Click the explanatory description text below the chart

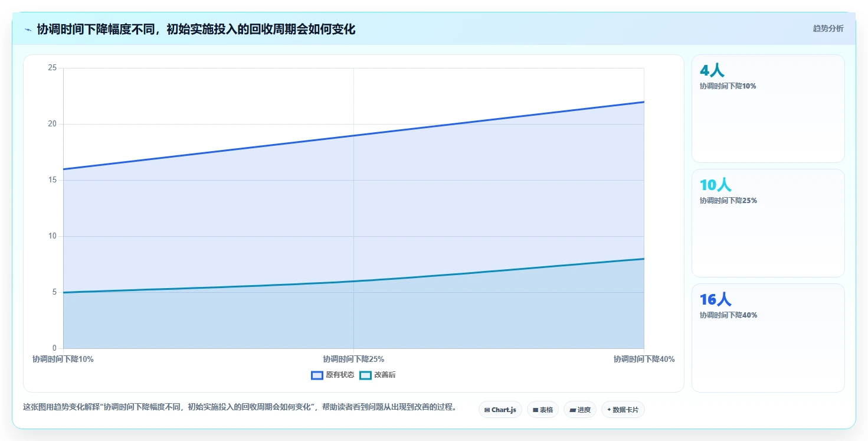coord(240,407)
